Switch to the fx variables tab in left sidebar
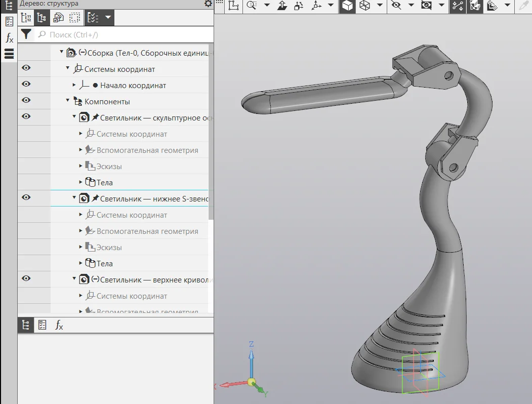Screen dimensions: 532x404 pos(9,37)
